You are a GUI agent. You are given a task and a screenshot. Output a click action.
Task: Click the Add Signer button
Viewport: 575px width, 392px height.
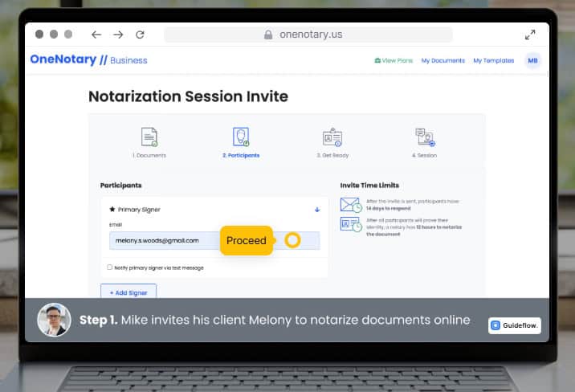coord(128,292)
